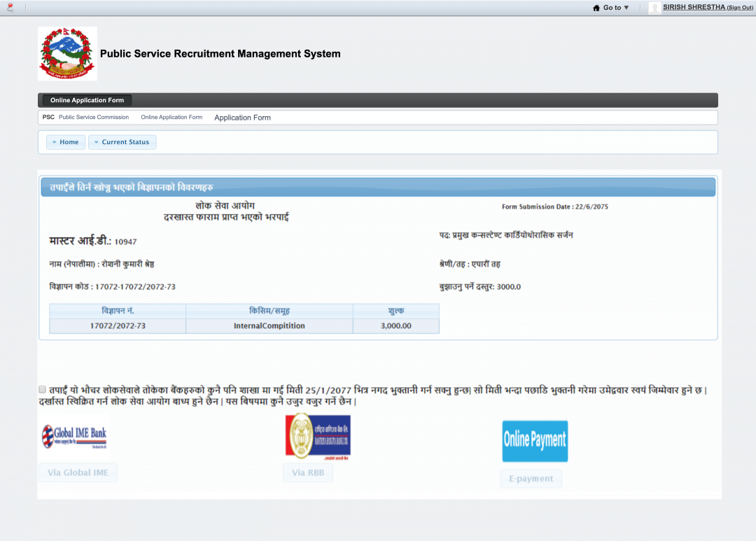Click the Rastriya Banijya Bank logo
The width and height of the screenshot is (756, 541).
318,436
